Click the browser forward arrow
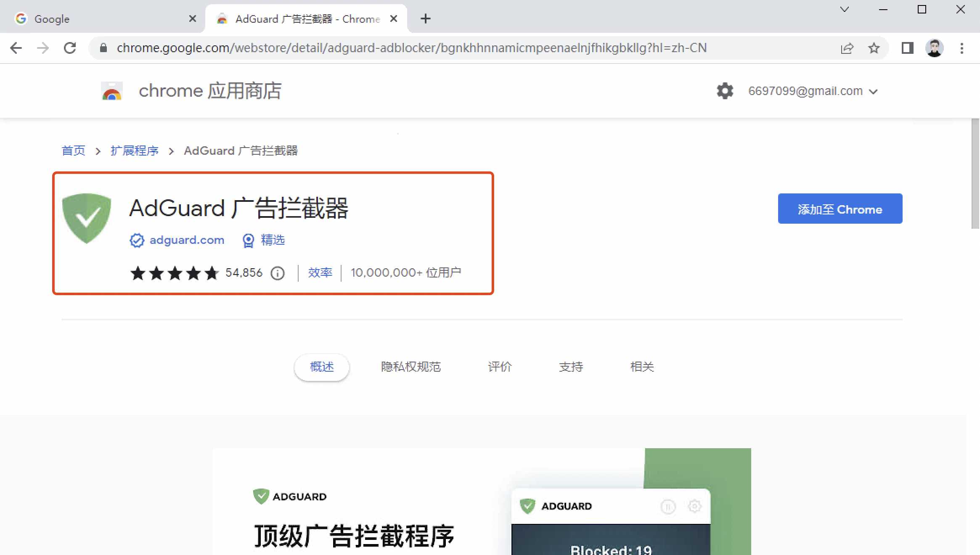Viewport: 980px width, 555px height. pyautogui.click(x=43, y=48)
